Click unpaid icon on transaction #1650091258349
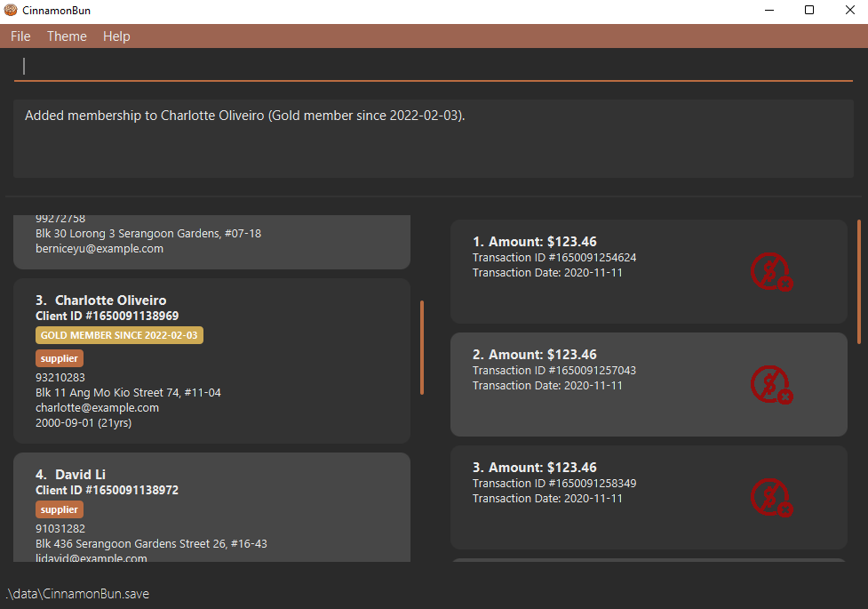 tap(772, 498)
